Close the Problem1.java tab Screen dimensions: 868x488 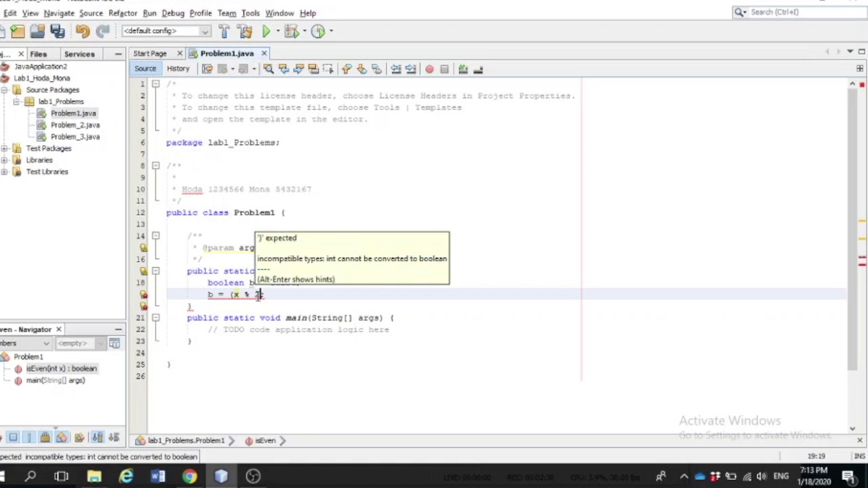tap(264, 54)
